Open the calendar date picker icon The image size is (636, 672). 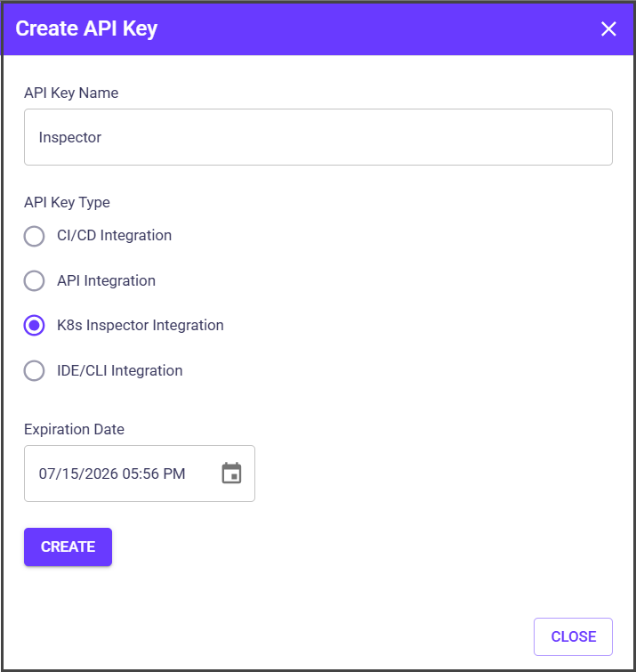(x=231, y=474)
